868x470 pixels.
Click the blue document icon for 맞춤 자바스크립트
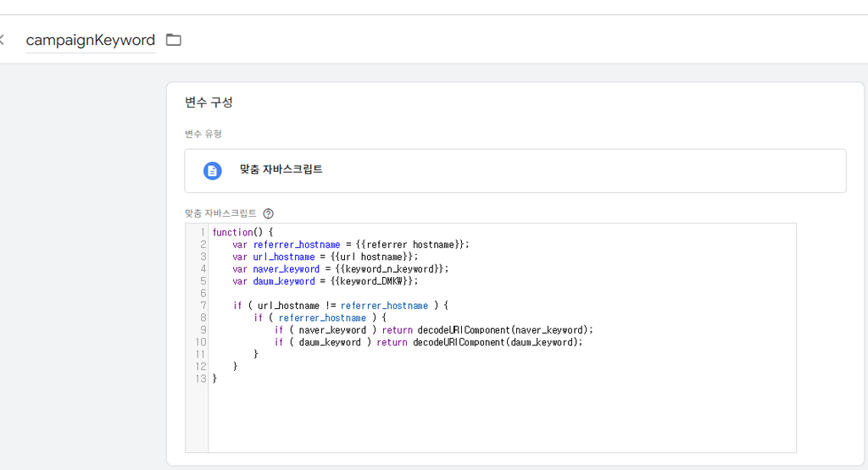(x=212, y=171)
